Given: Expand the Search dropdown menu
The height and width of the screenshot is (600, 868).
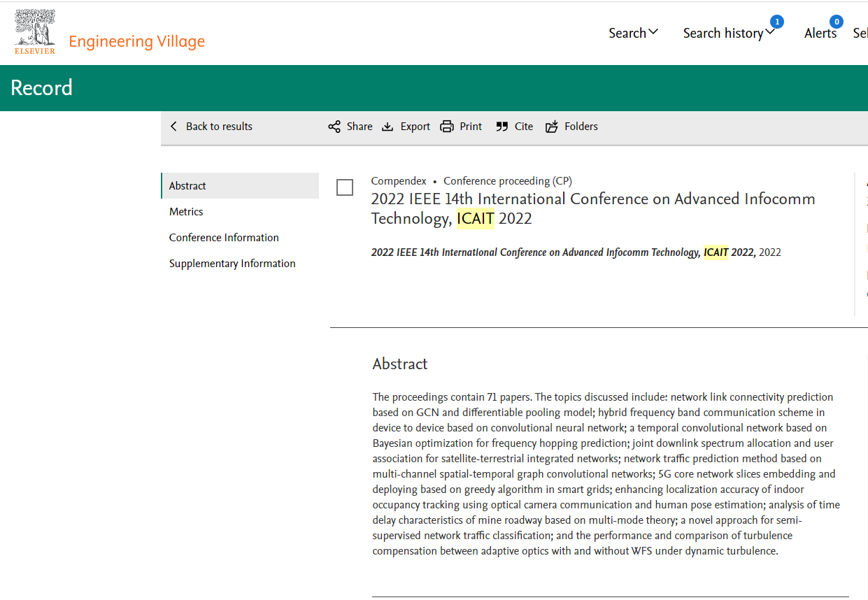Looking at the screenshot, I should pos(633,33).
